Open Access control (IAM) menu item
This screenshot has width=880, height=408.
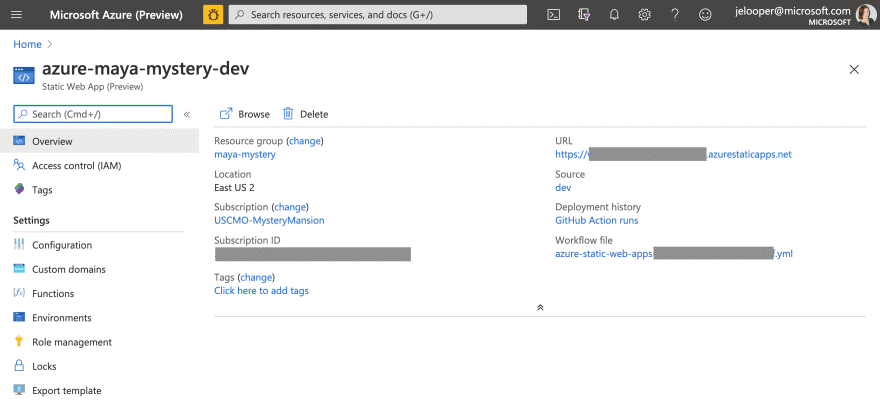(76, 165)
